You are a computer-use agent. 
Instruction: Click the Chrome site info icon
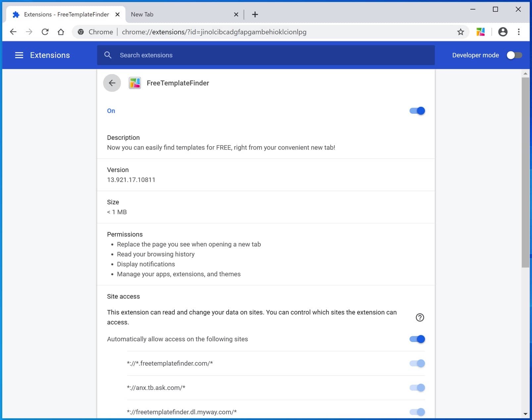pos(81,32)
